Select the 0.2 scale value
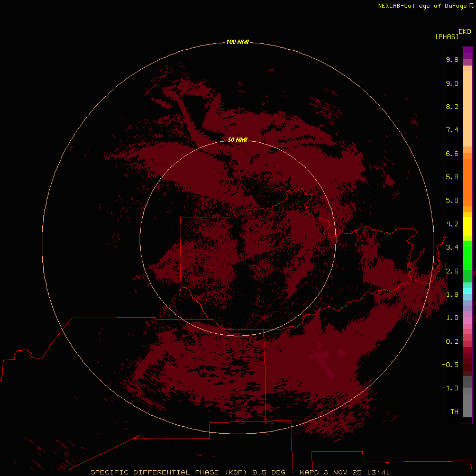 click(x=452, y=342)
